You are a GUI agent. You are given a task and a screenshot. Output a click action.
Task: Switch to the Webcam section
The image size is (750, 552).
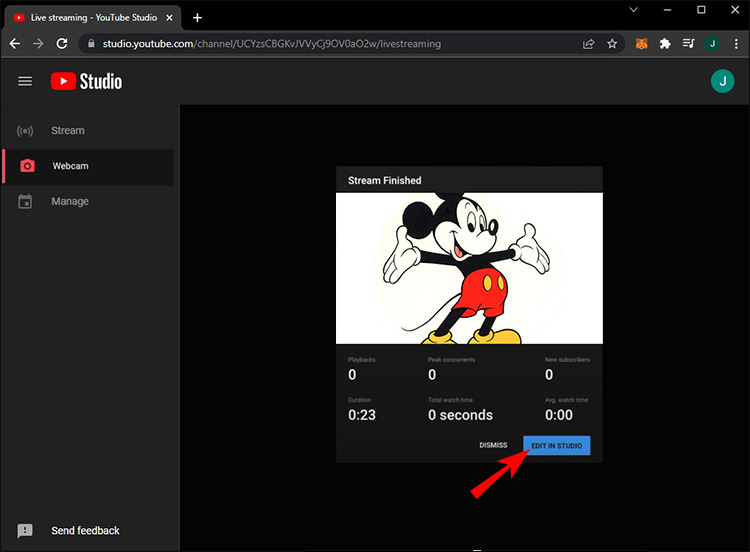click(88, 166)
